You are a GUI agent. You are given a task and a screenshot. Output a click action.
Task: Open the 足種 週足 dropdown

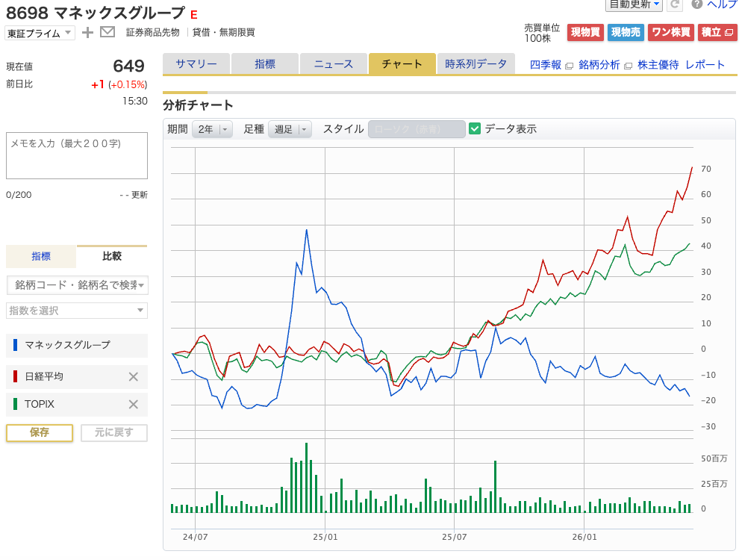pyautogui.click(x=290, y=129)
